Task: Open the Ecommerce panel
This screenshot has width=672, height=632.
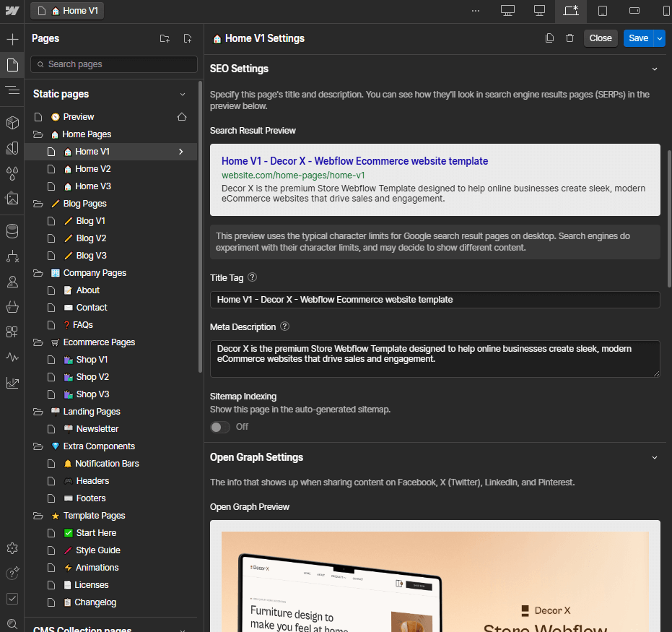Action: coord(12,307)
